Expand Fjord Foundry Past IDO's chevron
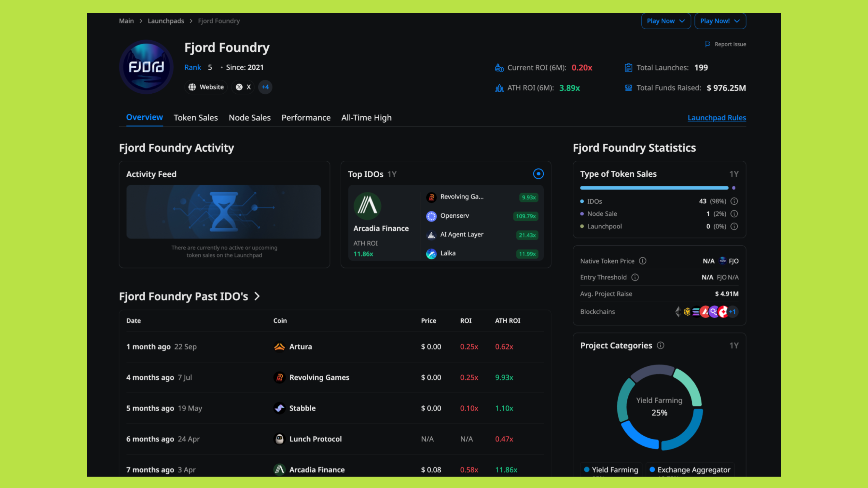This screenshot has height=488, width=868. coord(257,296)
